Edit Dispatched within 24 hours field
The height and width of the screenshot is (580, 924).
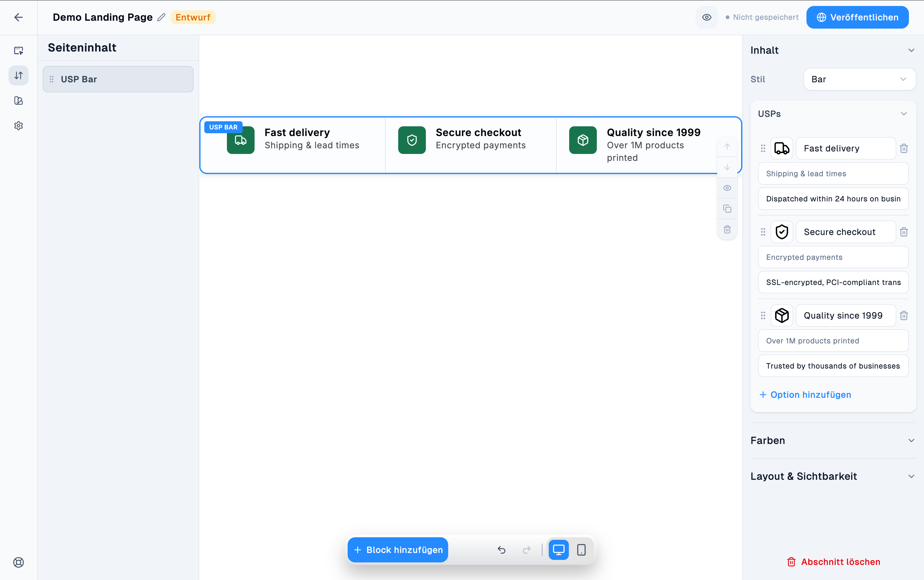[x=833, y=199]
